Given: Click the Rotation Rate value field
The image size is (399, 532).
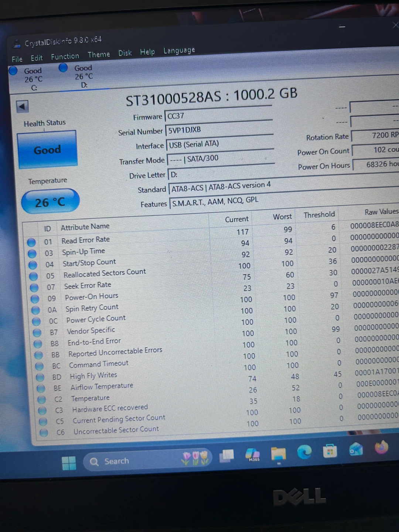Looking at the screenshot, I should point(375,135).
